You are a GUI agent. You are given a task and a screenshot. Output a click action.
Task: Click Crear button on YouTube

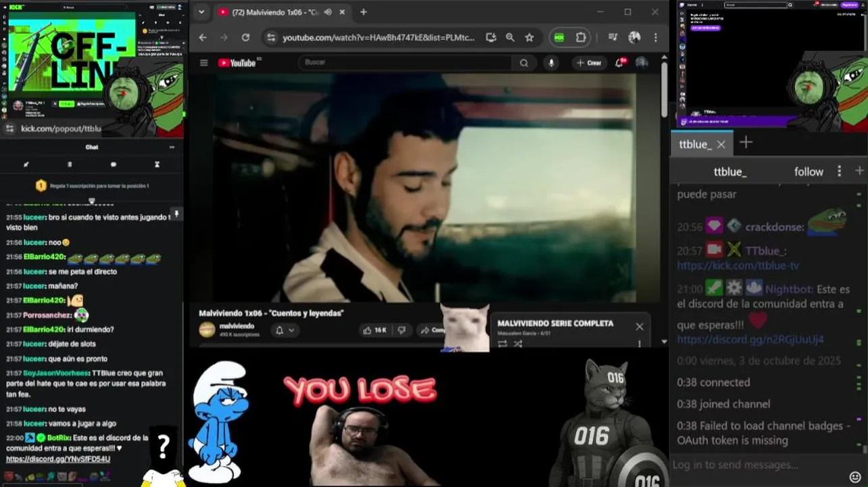click(x=589, y=63)
